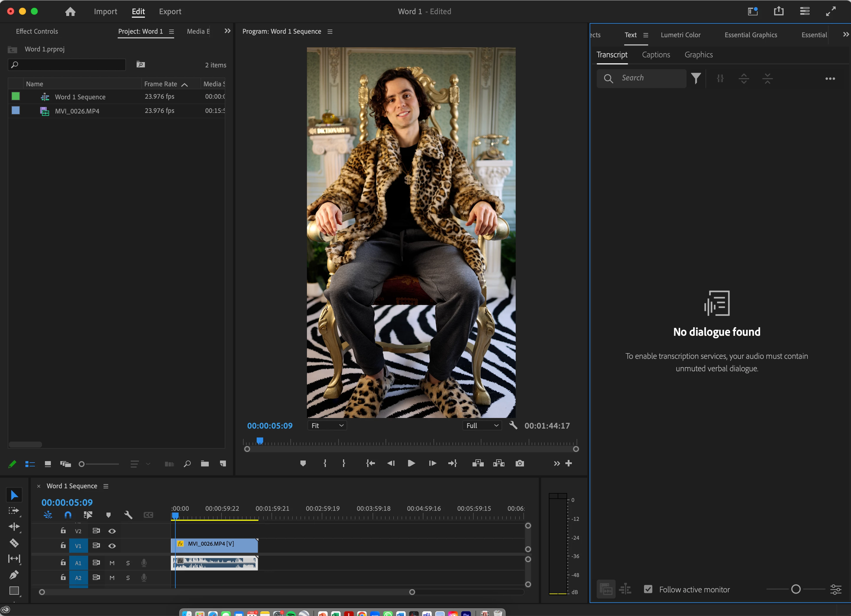The width and height of the screenshot is (851, 616).
Task: Click Export in the top header
Action: click(170, 12)
